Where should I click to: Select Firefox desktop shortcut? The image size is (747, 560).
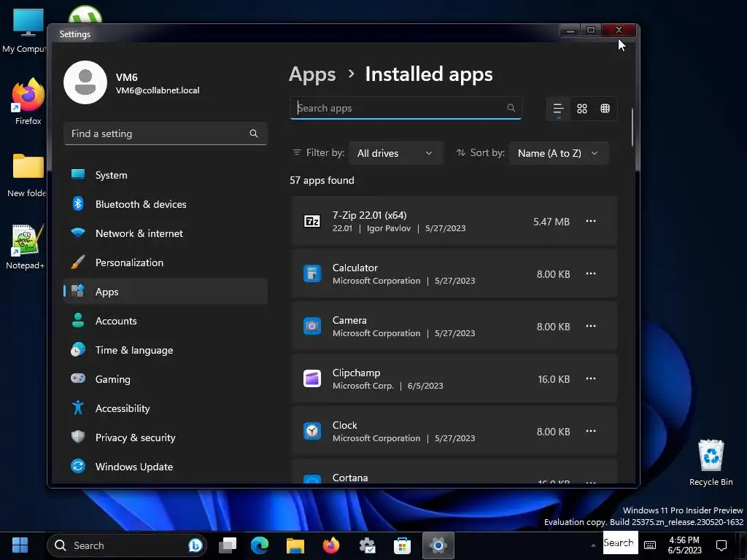pyautogui.click(x=28, y=102)
